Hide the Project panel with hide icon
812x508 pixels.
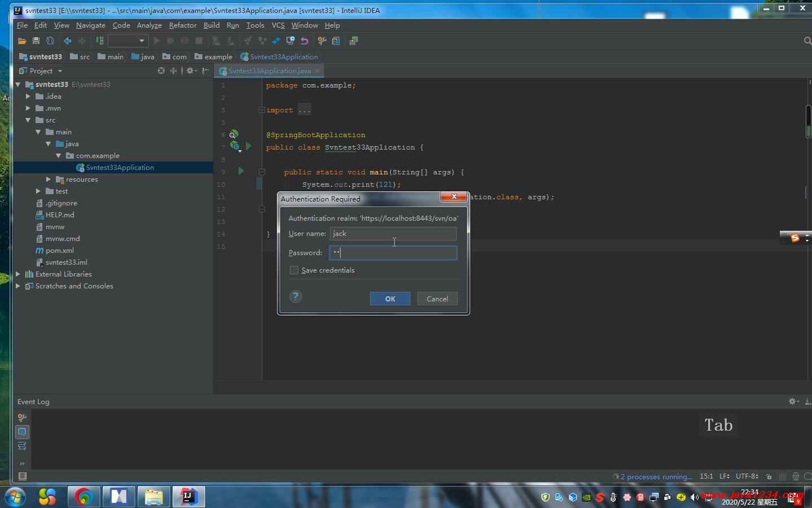tap(206, 71)
